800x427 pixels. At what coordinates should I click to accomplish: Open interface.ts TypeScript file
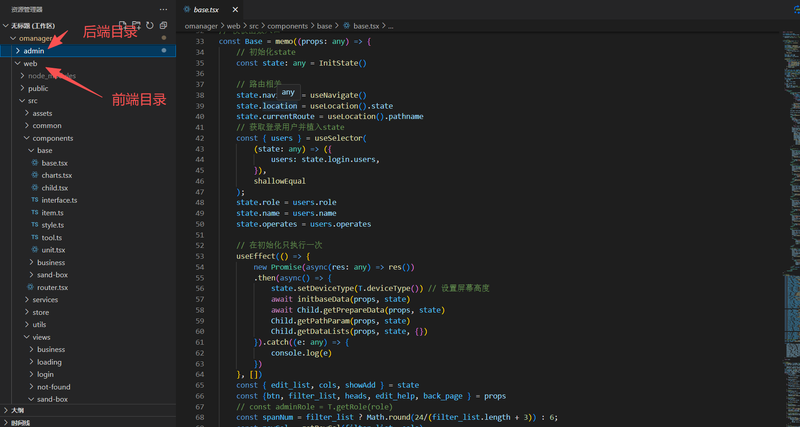click(x=59, y=200)
